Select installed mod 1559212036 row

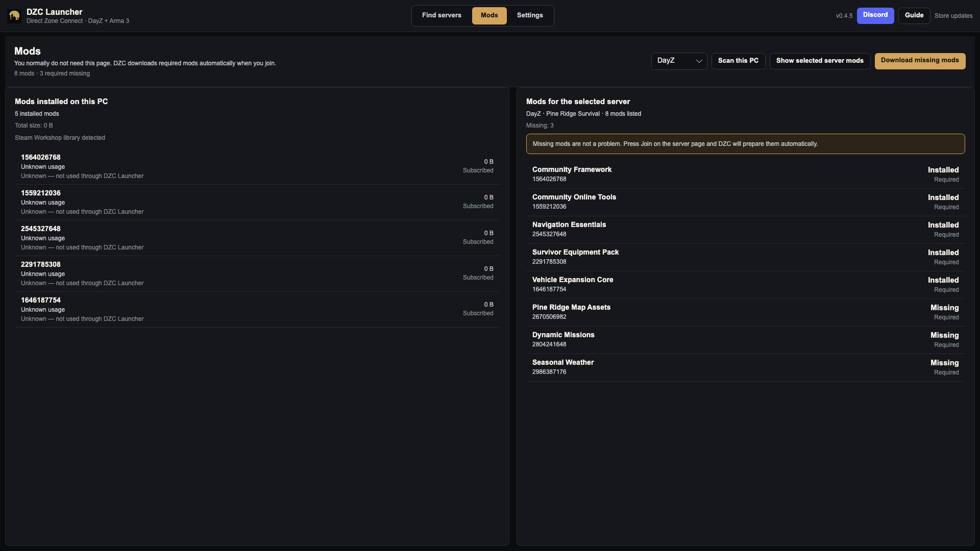257,202
